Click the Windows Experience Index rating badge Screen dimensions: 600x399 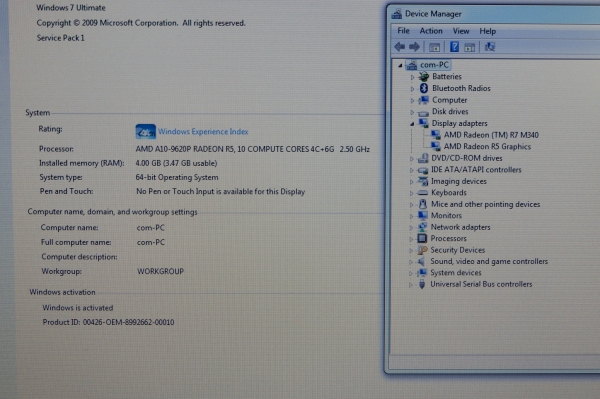point(145,132)
